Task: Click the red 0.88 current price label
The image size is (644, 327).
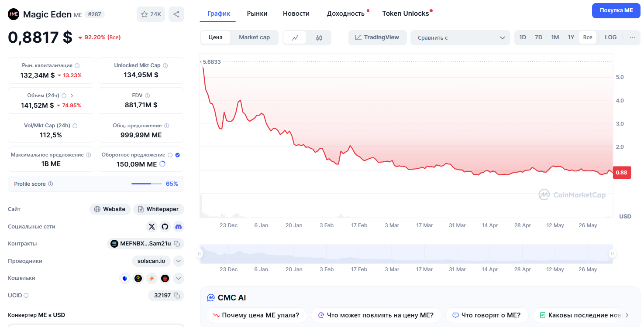Action: [621, 173]
